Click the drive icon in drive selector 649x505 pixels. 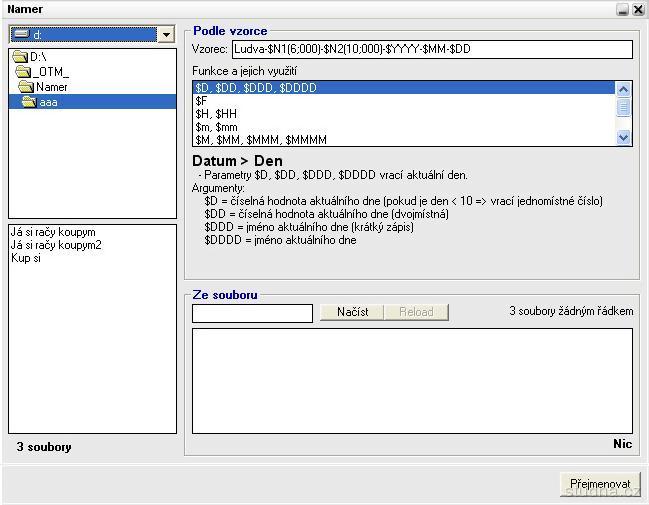tap(21, 35)
